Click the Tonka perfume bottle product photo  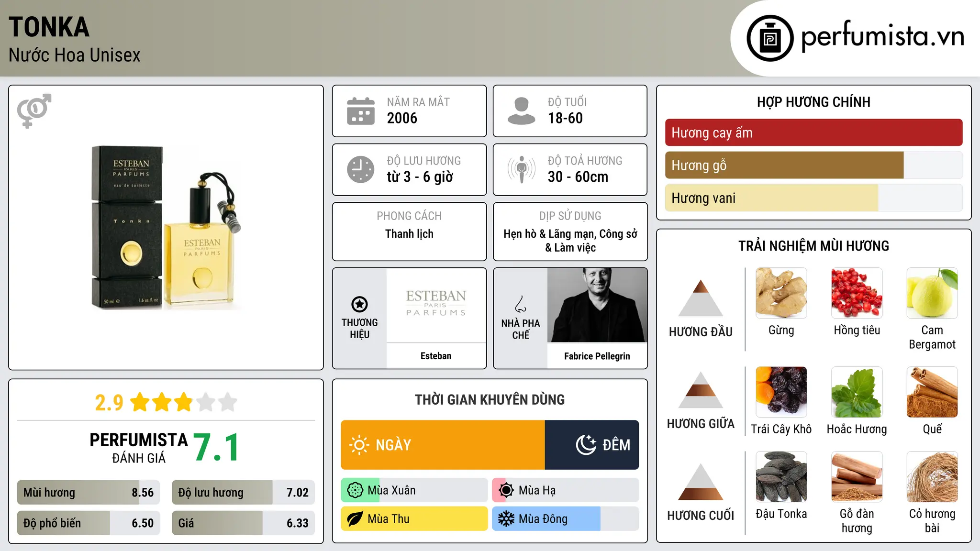(x=166, y=228)
